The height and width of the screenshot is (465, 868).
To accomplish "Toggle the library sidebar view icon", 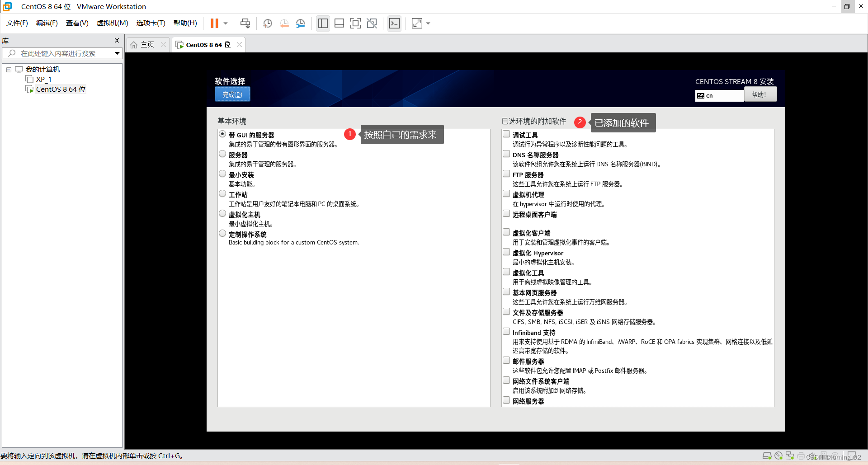I will coord(323,23).
